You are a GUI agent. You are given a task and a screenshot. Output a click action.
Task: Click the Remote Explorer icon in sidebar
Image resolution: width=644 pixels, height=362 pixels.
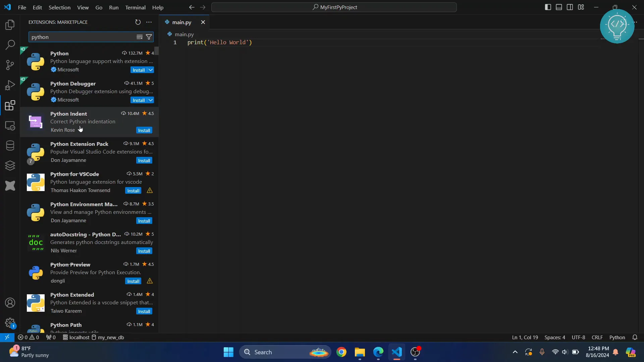click(10, 126)
